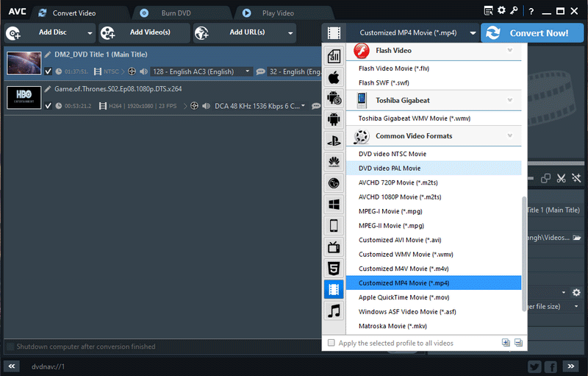Viewport: 588px width, 376px height.
Task: Open the task list icon in title bar
Action: coord(488,11)
